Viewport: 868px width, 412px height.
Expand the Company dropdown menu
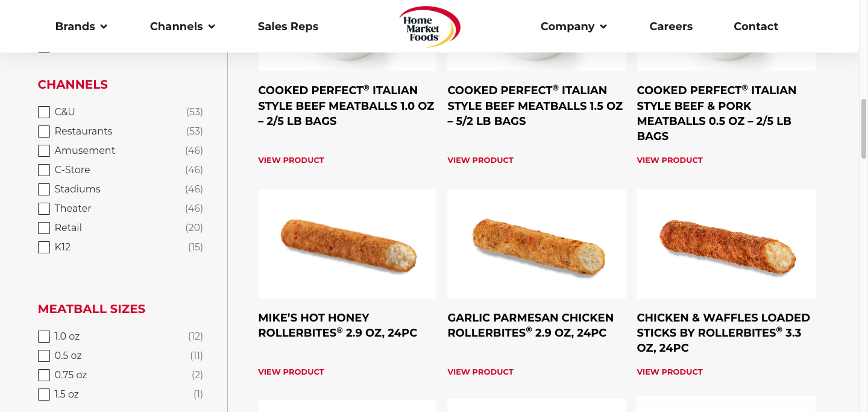click(573, 27)
